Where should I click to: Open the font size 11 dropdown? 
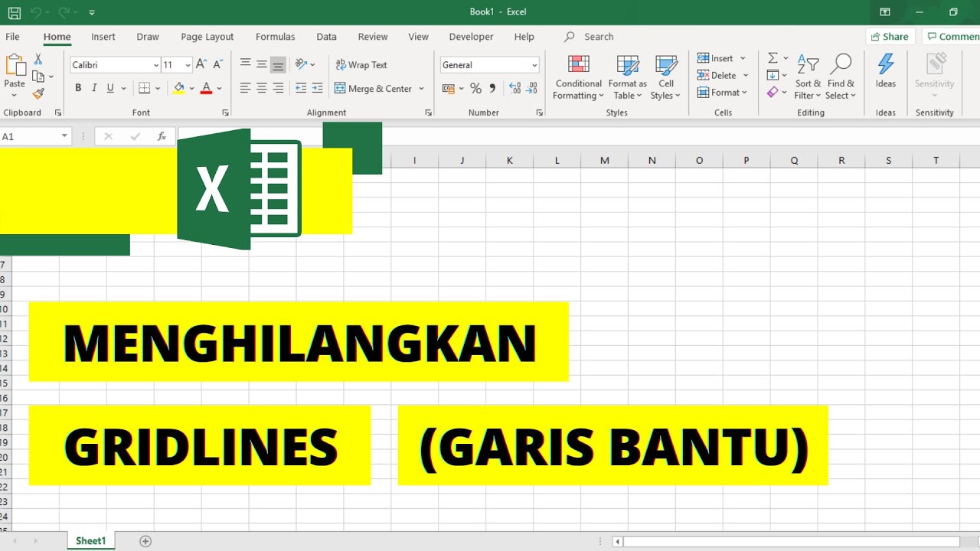[x=188, y=65]
